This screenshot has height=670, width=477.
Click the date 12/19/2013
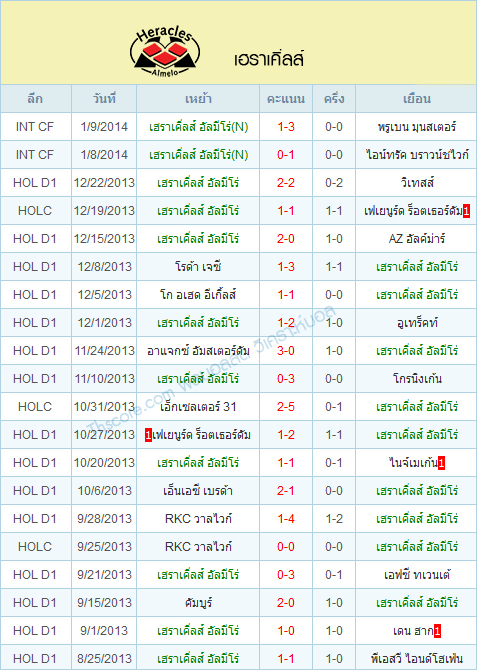pyautogui.click(x=104, y=211)
